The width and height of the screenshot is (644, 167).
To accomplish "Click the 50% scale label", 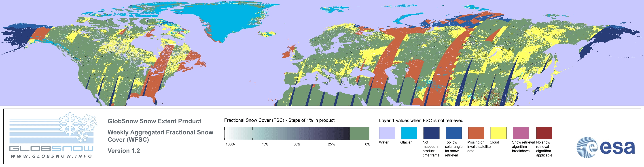I will point(297,144).
